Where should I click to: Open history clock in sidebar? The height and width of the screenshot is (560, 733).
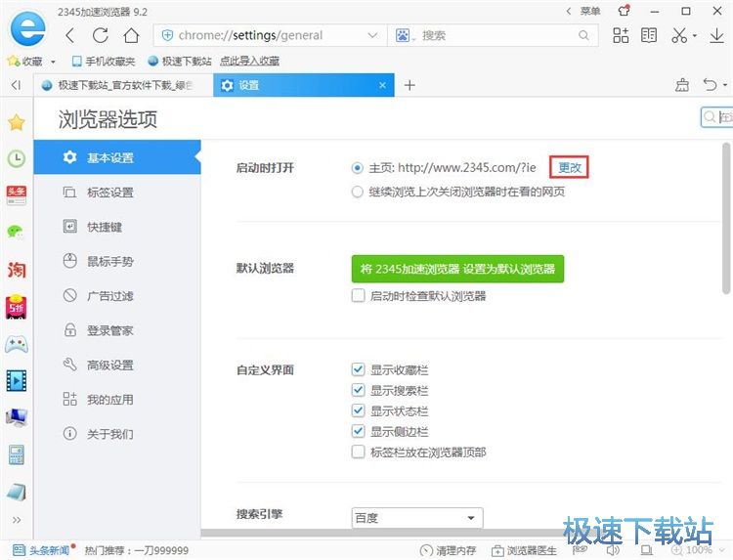click(17, 159)
